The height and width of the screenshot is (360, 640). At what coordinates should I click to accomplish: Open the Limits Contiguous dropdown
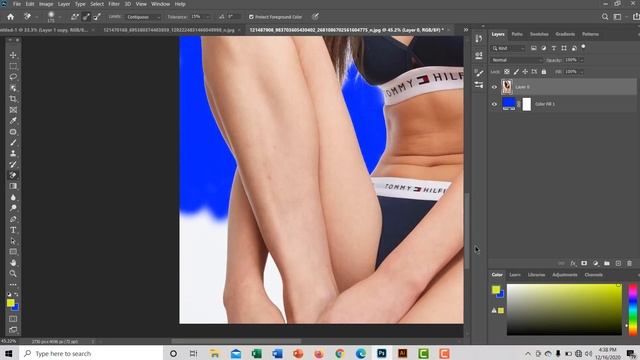(143, 17)
